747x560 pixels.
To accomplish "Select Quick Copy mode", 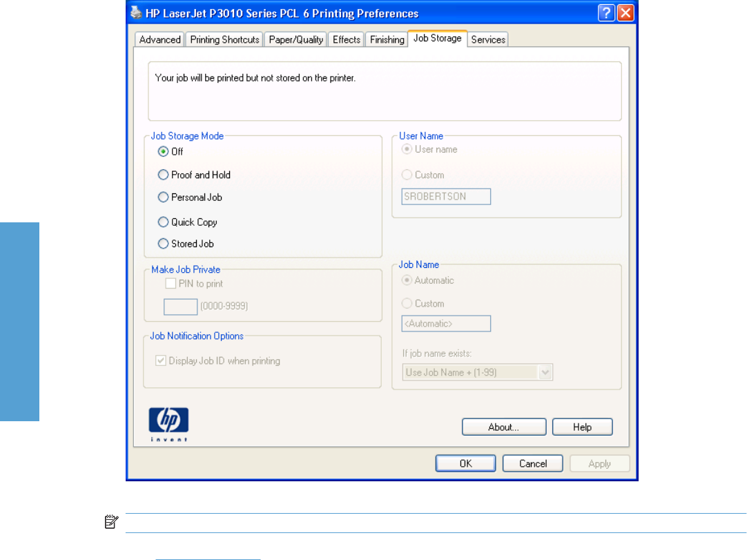I will click(163, 222).
